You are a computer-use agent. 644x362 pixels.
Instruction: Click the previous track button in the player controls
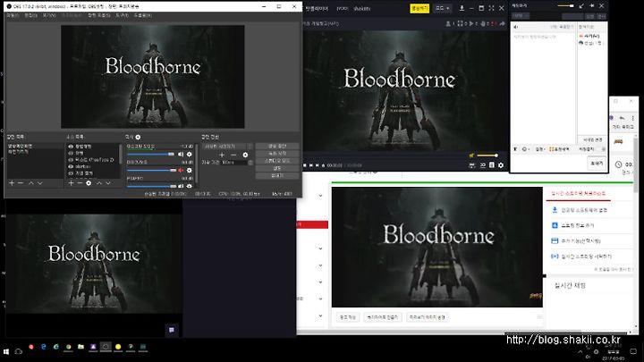point(311,165)
